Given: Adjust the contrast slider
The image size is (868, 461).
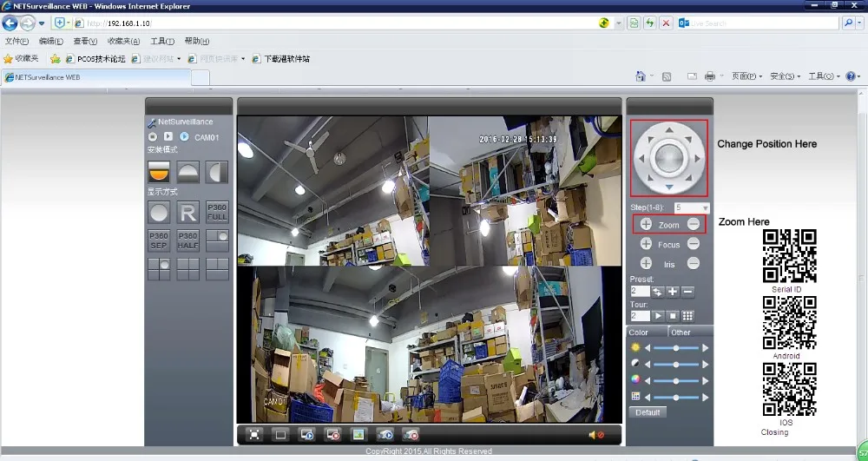Looking at the screenshot, I should click(x=676, y=365).
